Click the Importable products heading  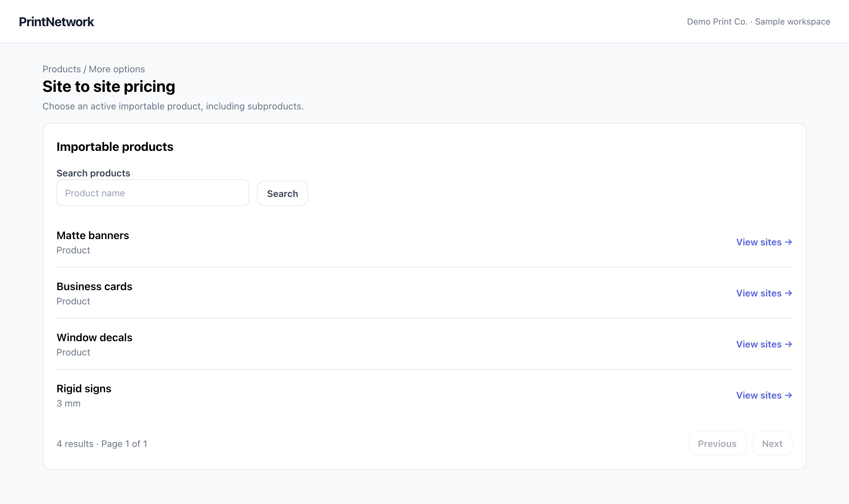[x=115, y=147]
